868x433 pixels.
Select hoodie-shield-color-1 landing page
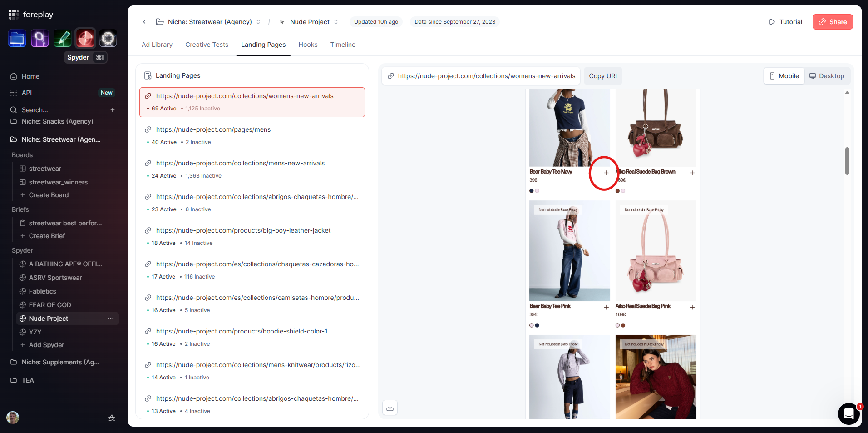252,338
